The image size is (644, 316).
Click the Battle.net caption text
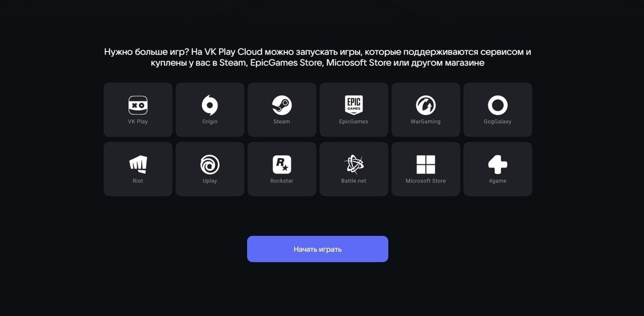tap(354, 181)
